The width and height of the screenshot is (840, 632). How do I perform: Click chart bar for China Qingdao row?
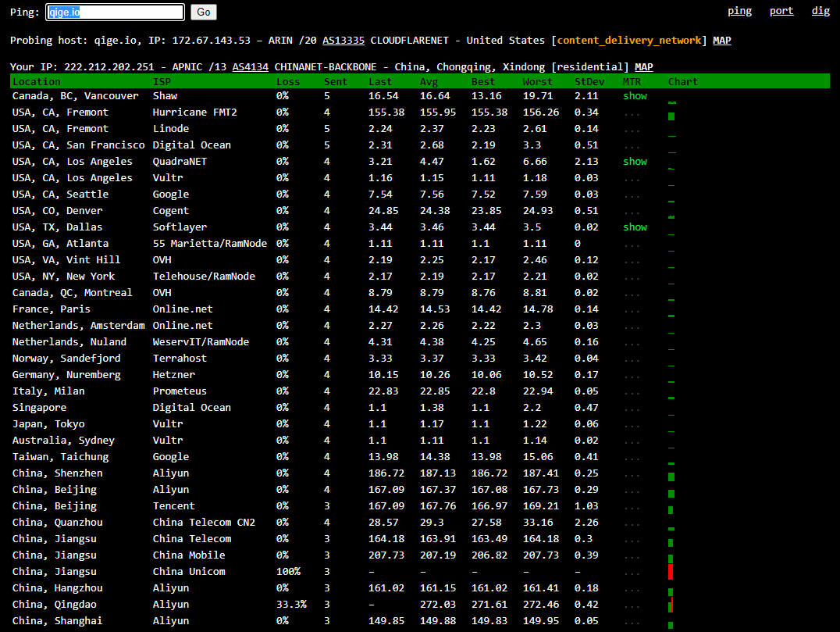point(671,605)
